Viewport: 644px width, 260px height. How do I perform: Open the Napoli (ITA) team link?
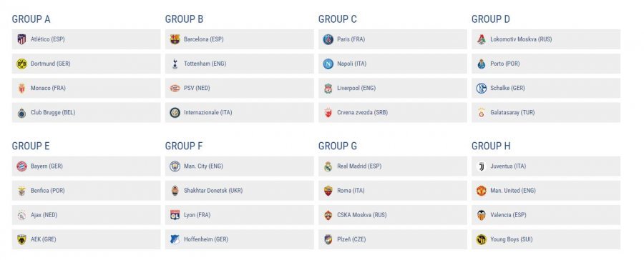point(351,64)
